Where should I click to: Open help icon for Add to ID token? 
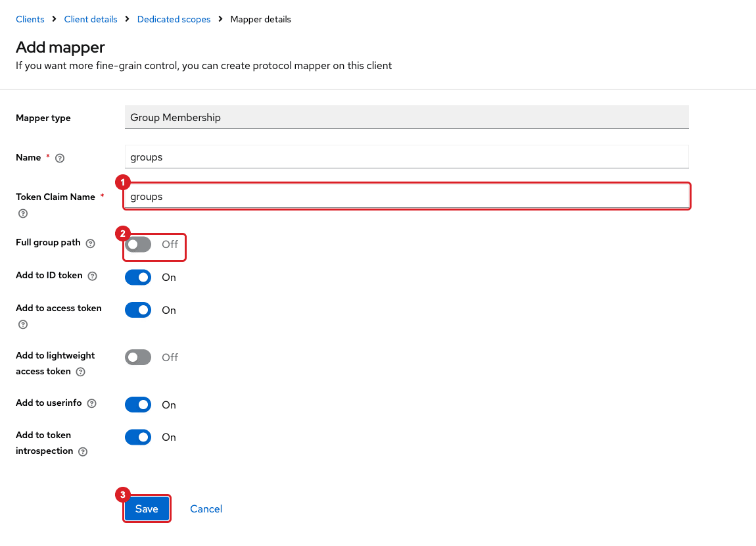pos(93,276)
